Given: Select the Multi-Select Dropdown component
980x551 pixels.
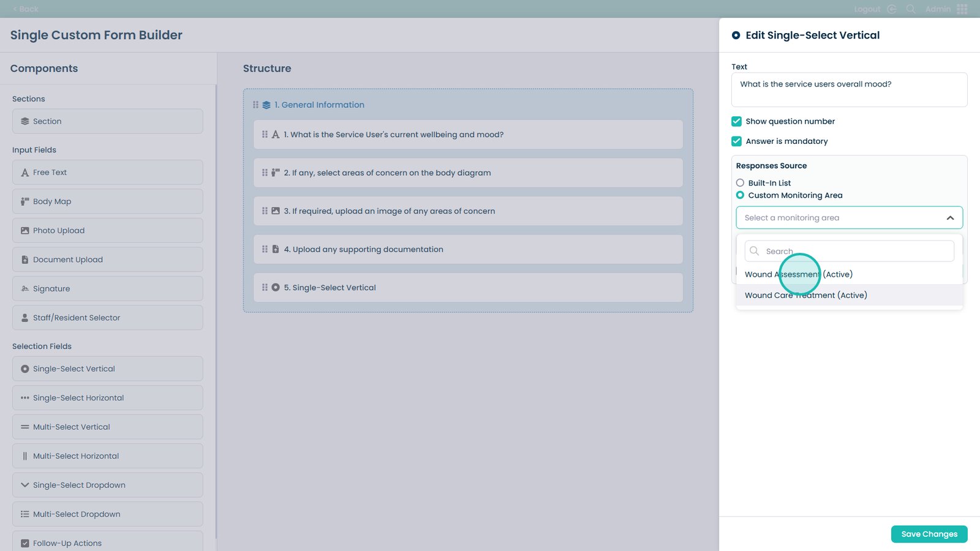Looking at the screenshot, I should [x=108, y=514].
